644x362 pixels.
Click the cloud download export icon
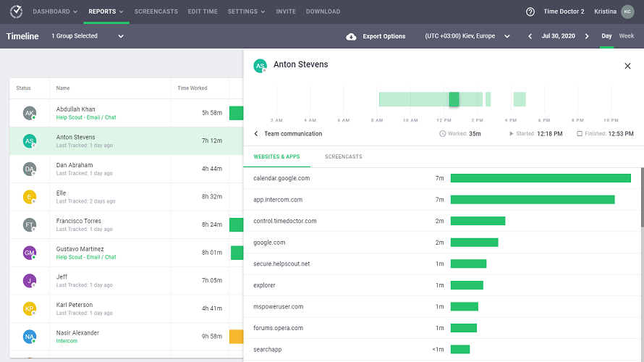coord(351,36)
